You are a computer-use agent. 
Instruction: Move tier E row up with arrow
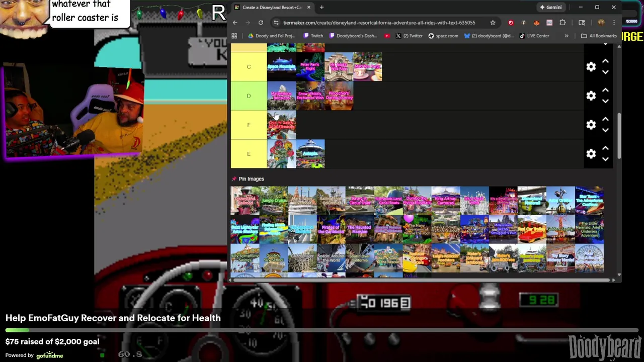coord(605,148)
